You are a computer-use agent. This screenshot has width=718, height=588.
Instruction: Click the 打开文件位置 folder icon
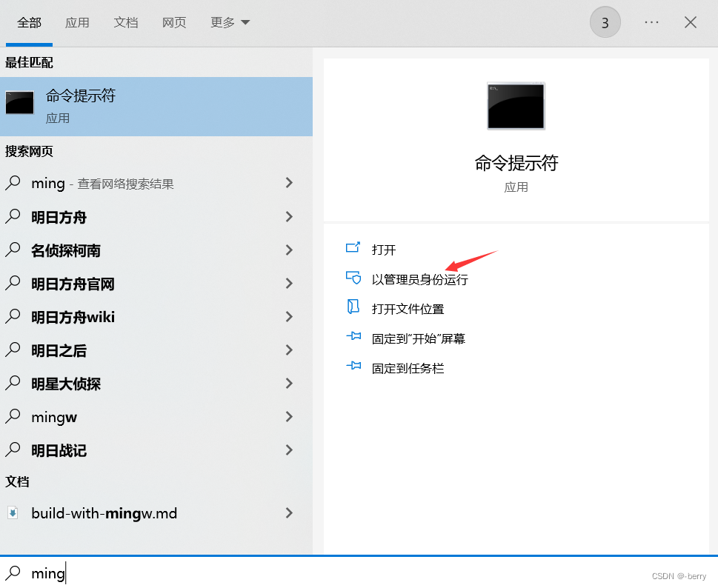[x=354, y=308]
